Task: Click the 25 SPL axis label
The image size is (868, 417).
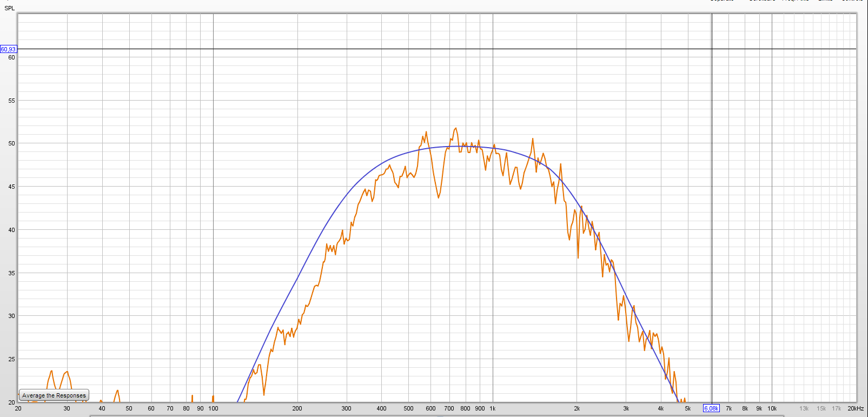Action: point(11,359)
